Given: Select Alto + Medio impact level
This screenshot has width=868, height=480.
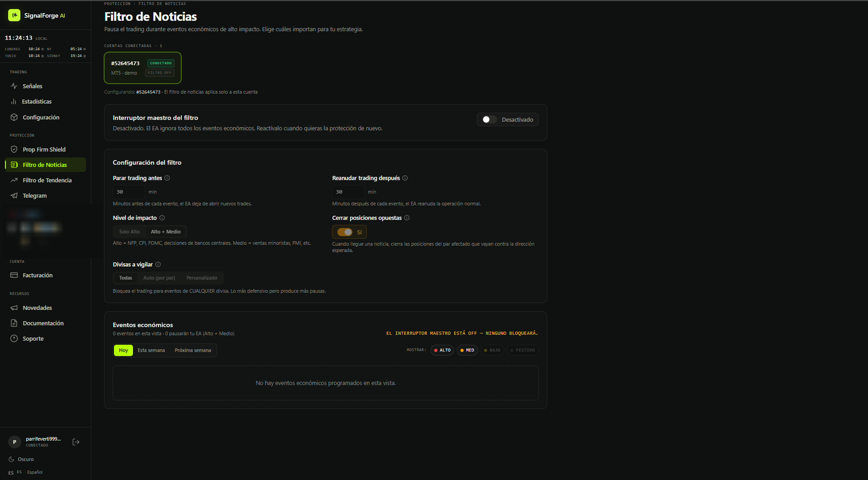Looking at the screenshot, I should (x=166, y=232).
